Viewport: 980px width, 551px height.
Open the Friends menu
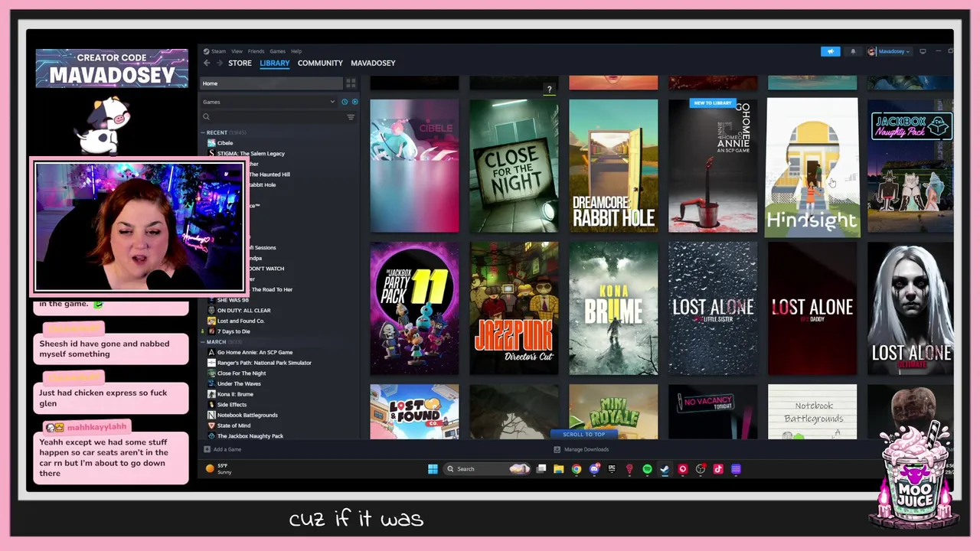pos(256,51)
